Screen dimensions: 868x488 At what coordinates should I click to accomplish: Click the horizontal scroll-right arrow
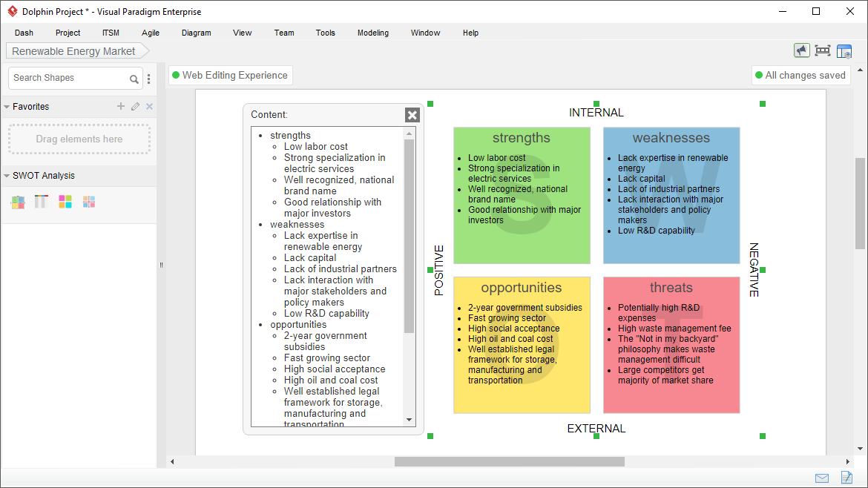(847, 461)
